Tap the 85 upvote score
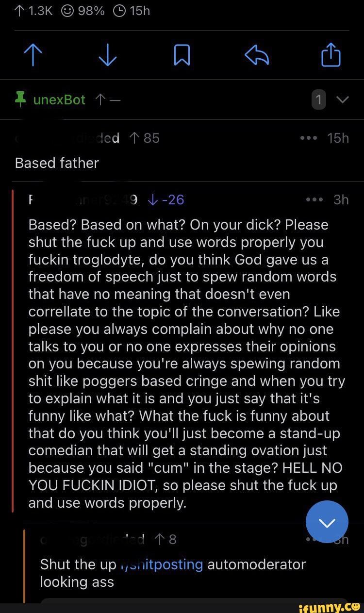 click(x=145, y=138)
